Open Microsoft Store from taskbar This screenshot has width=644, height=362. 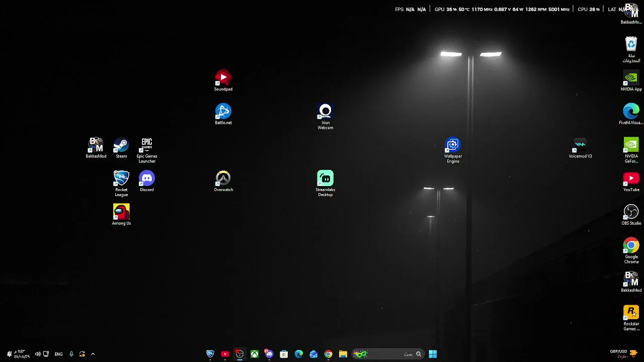(284, 354)
